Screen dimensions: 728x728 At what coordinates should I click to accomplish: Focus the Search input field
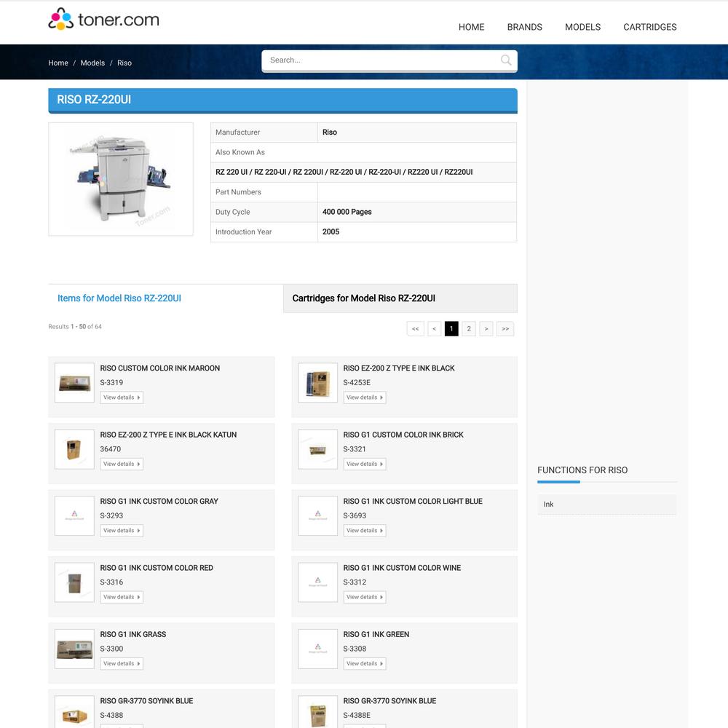click(389, 60)
